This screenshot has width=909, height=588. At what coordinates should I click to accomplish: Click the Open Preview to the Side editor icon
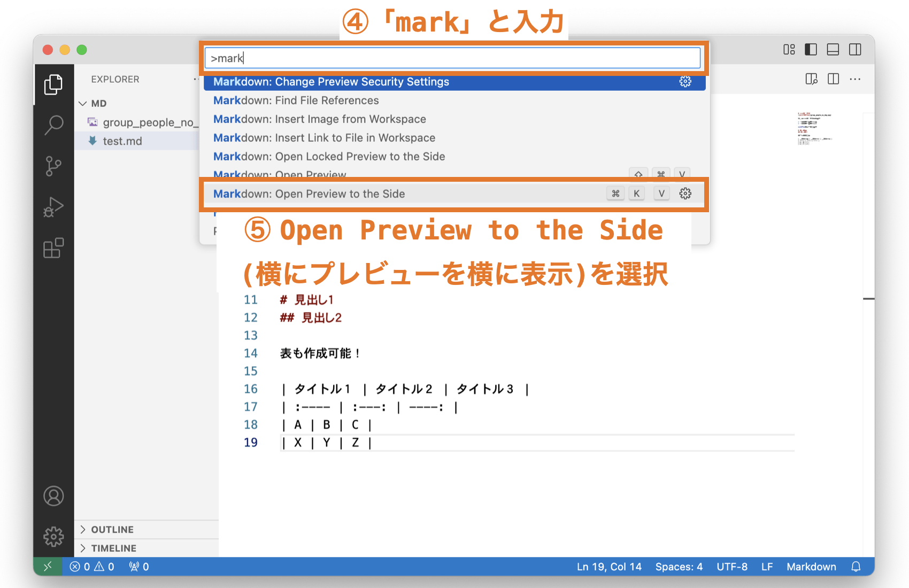[x=811, y=79]
